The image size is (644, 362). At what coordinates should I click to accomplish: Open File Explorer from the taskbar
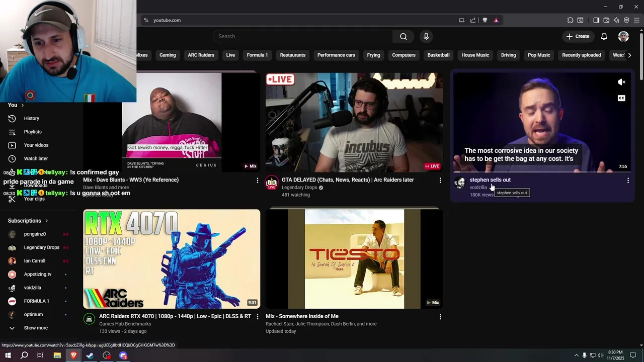coord(57,355)
